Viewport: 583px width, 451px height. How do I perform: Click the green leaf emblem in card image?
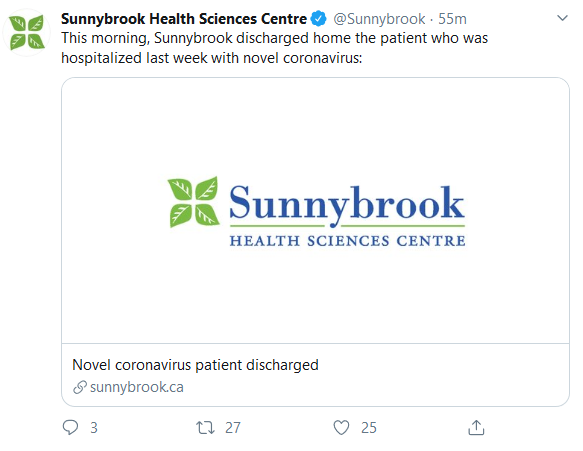[x=193, y=202]
